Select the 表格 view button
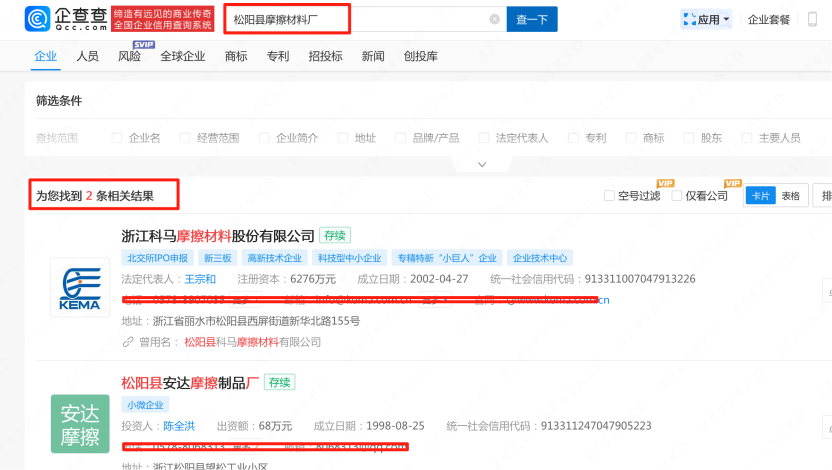The image size is (832, 470). coord(791,195)
